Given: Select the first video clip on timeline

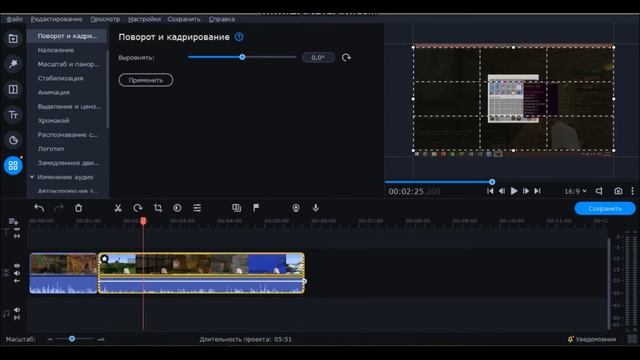Looking at the screenshot, I should coord(63,273).
